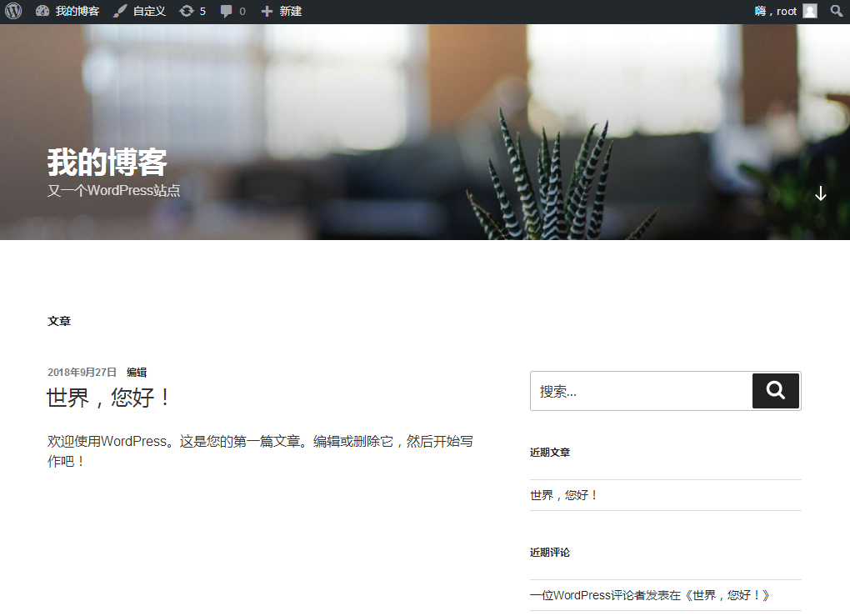850x616 pixels.
Task: Click the 近期文章 widget heading
Action: (550, 453)
